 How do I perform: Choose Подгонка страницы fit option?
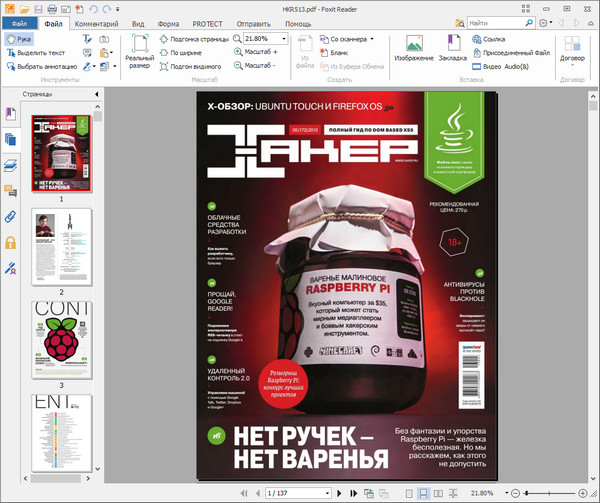pos(194,39)
